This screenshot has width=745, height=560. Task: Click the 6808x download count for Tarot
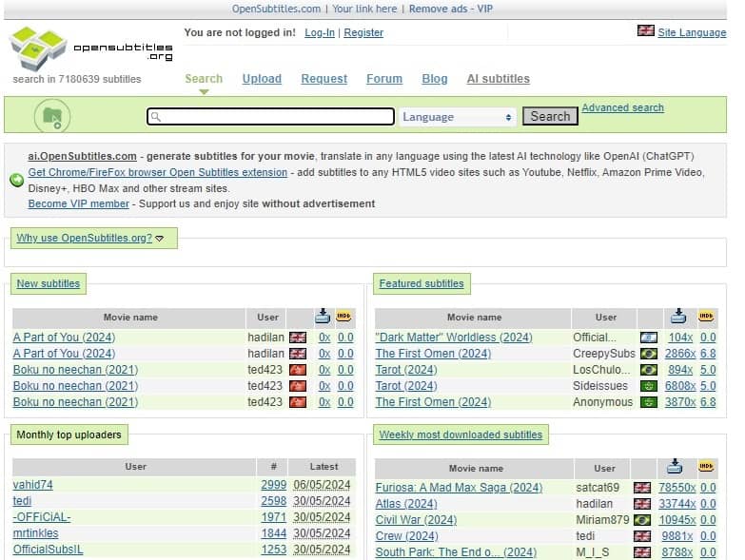(680, 386)
